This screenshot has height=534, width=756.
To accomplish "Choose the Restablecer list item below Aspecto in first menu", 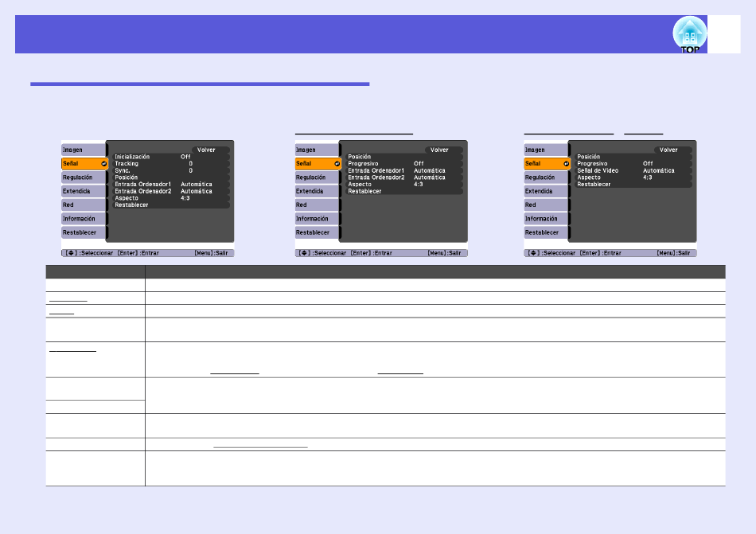I will tap(170, 205).
